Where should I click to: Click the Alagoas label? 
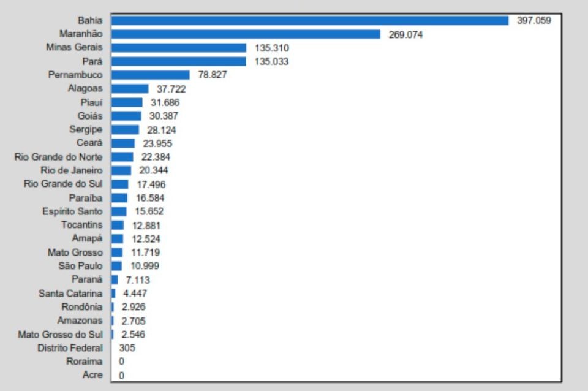click(x=85, y=88)
